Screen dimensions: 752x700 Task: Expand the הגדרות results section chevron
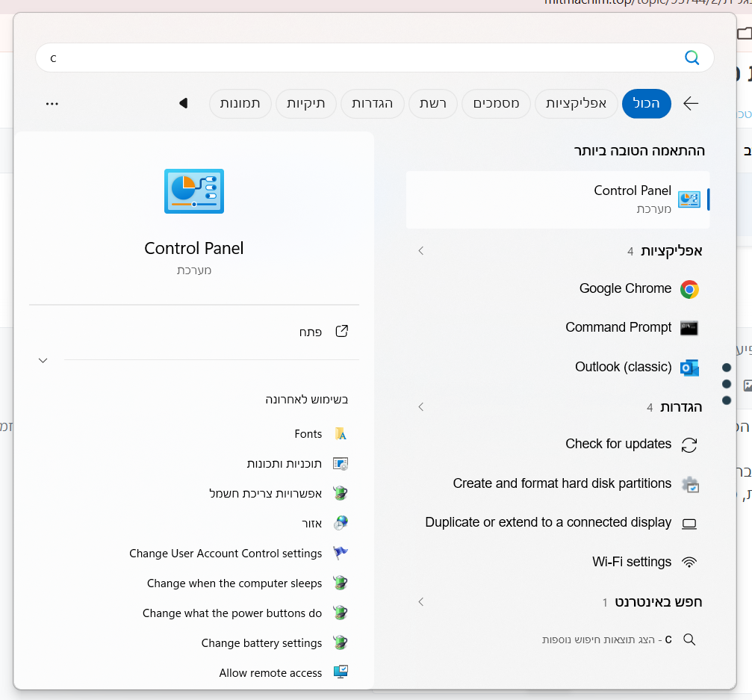coord(421,407)
